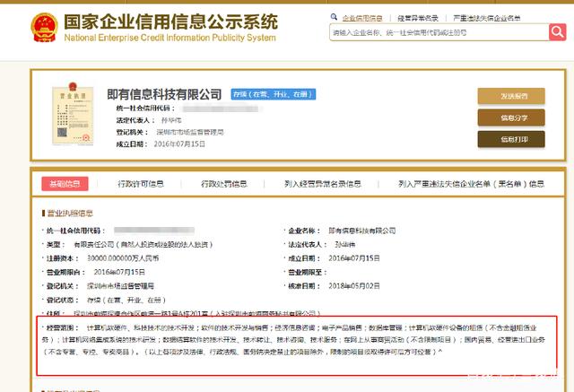Click the 信息打印 button
Screen dimensions: 574x392
click(x=511, y=139)
